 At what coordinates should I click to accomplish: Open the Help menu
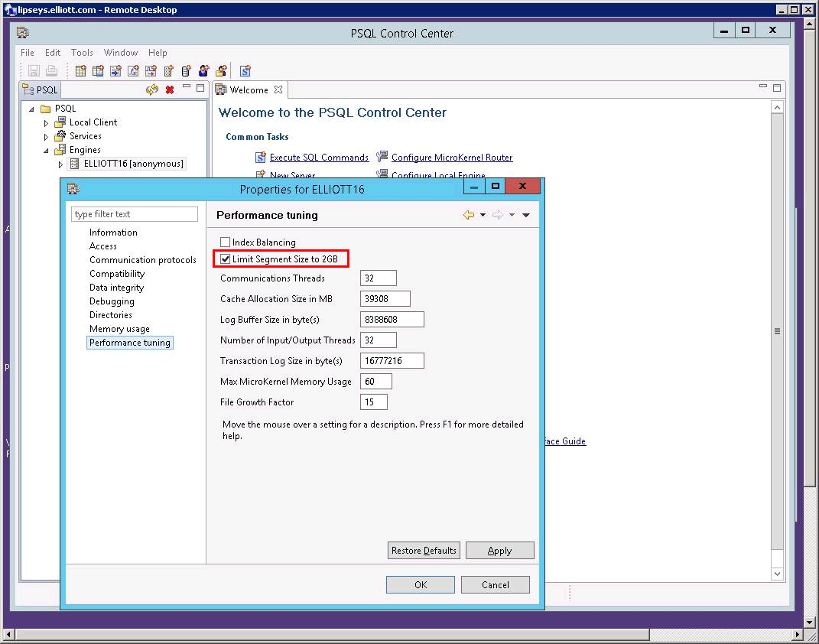158,52
